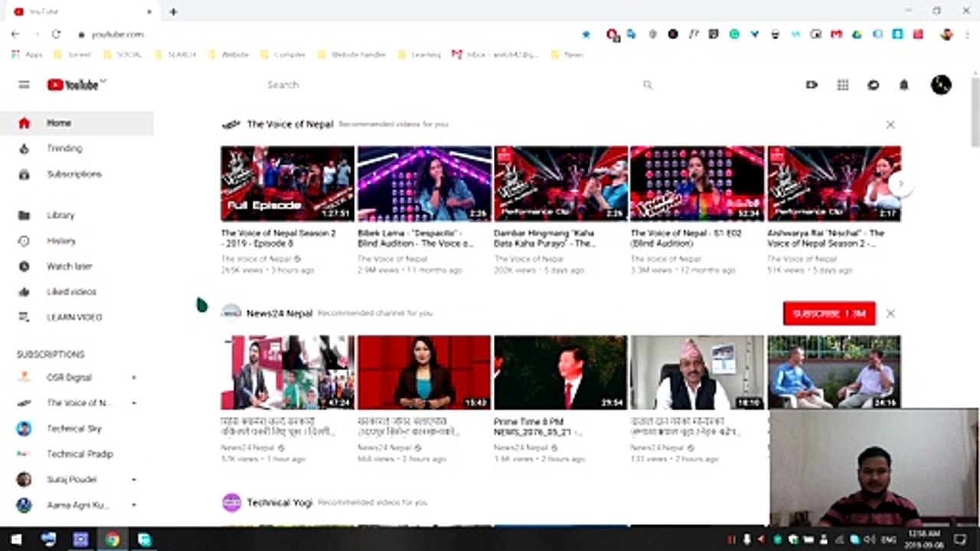The image size is (980, 551).
Task: Open the Windows Start menu
Action: 16,540
